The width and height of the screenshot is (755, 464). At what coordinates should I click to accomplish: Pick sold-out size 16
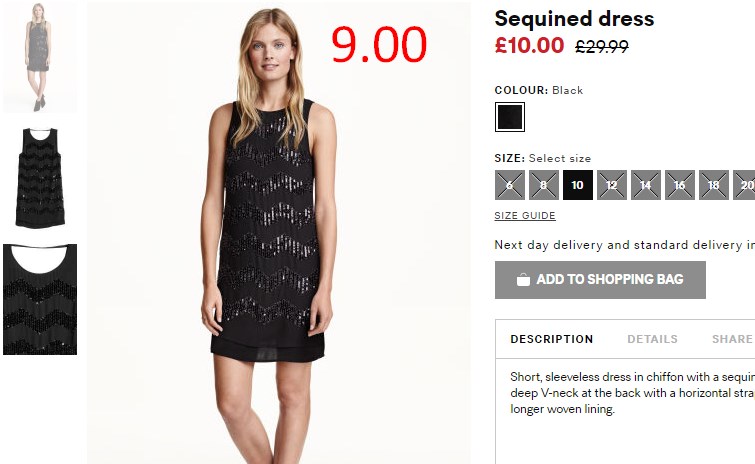(x=680, y=185)
